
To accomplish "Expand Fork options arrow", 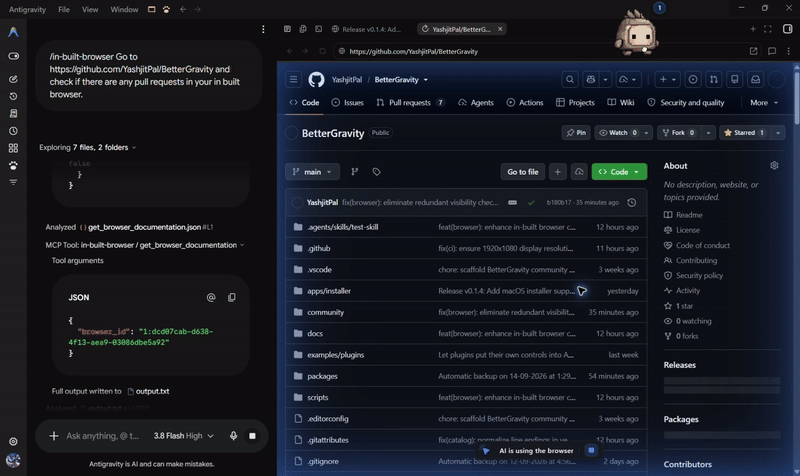I will tap(708, 133).
